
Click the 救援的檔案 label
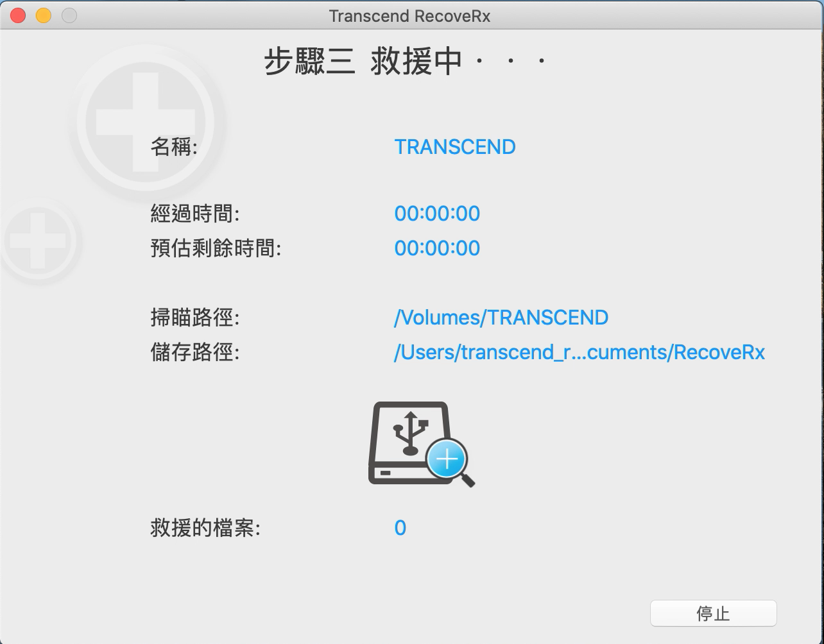205,528
